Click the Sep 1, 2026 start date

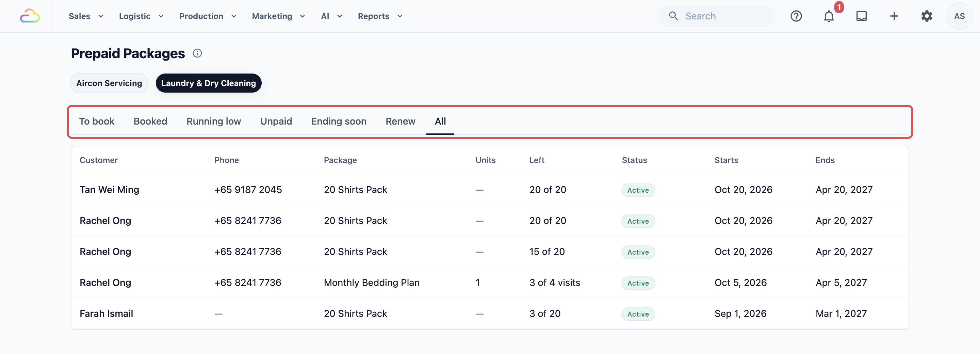pyautogui.click(x=740, y=313)
